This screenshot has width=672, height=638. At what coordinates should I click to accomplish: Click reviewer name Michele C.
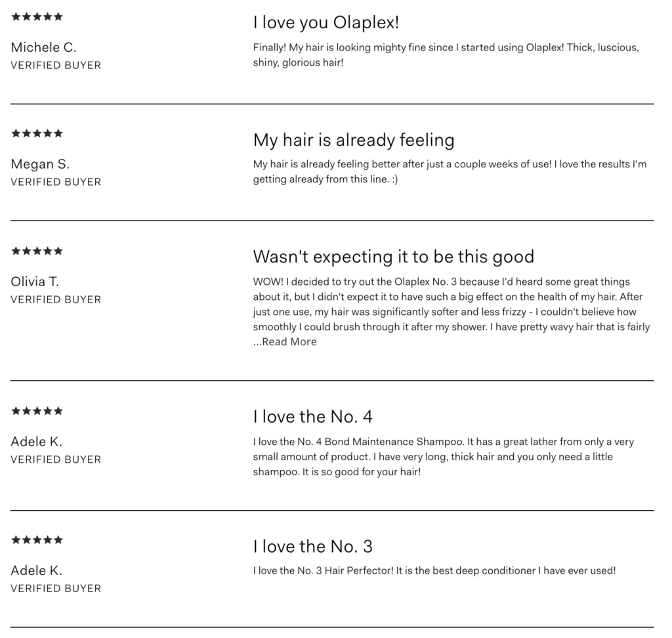[43, 47]
